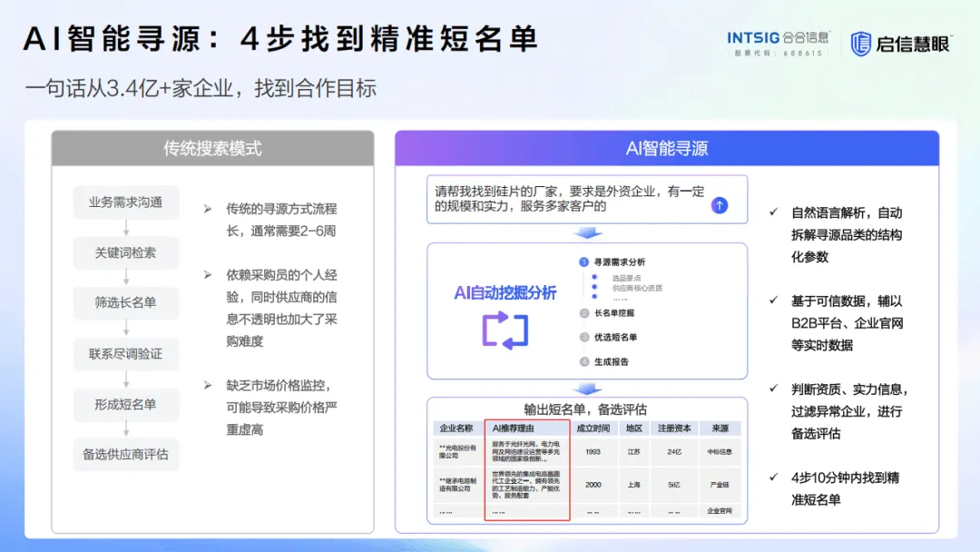Click the 2000 founding year cell
The width and height of the screenshot is (980, 552).
click(x=593, y=485)
